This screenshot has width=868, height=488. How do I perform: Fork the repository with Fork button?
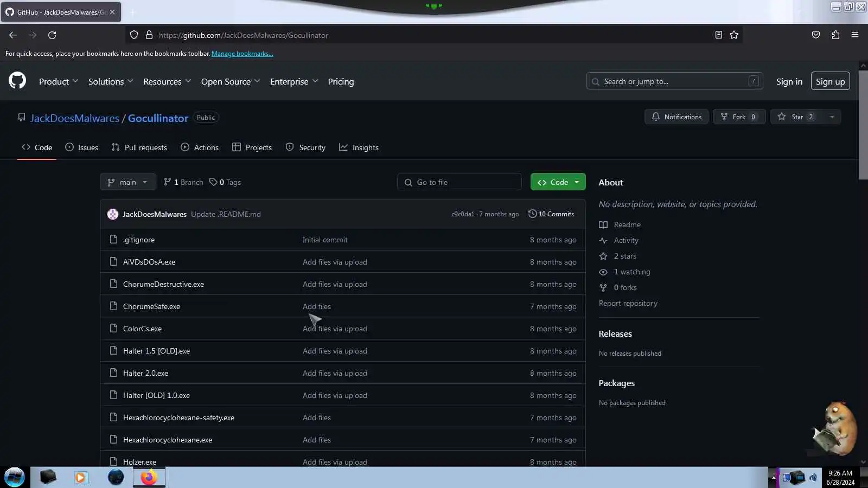pos(739,117)
